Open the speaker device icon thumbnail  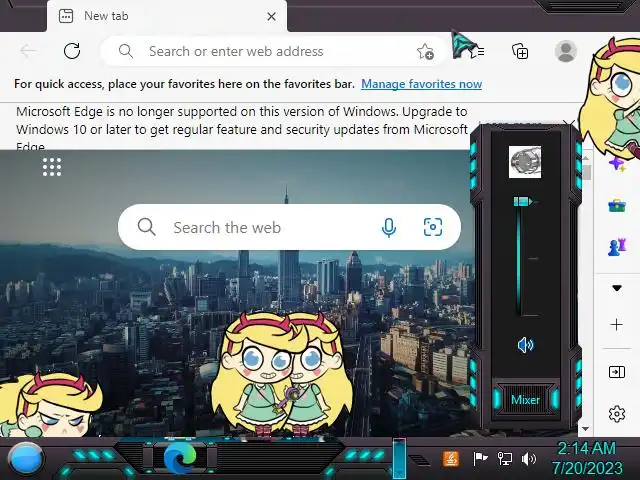[x=525, y=162]
